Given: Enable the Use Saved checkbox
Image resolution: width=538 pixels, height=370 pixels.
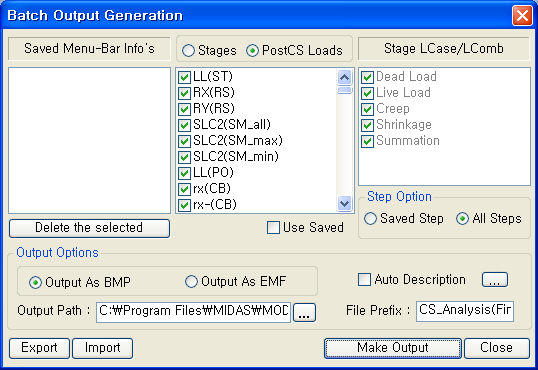Looking at the screenshot, I should [273, 228].
